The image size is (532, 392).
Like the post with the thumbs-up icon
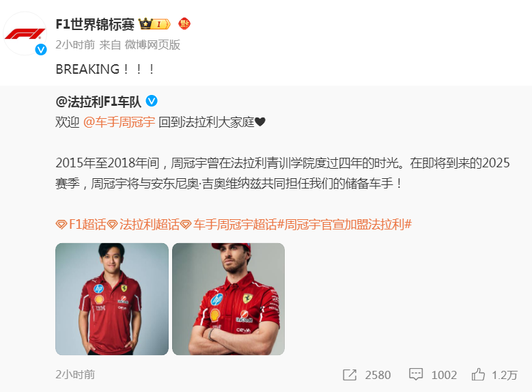coord(478,375)
